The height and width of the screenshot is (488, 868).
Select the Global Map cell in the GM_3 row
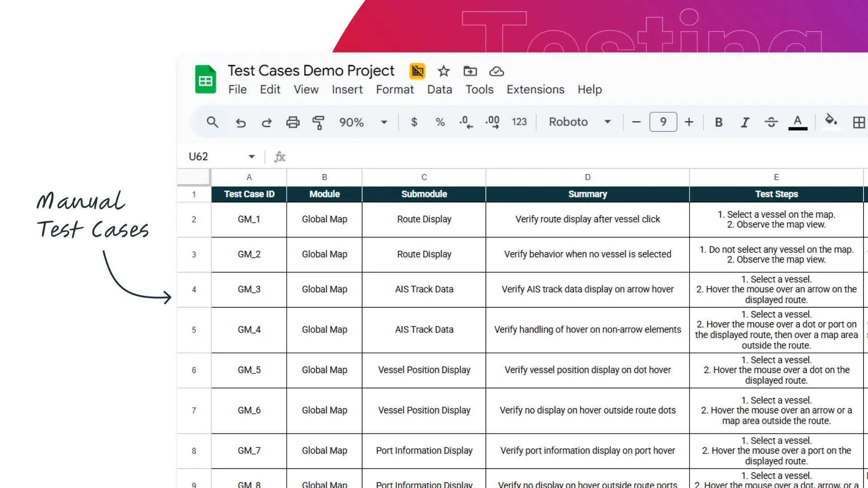(x=324, y=290)
